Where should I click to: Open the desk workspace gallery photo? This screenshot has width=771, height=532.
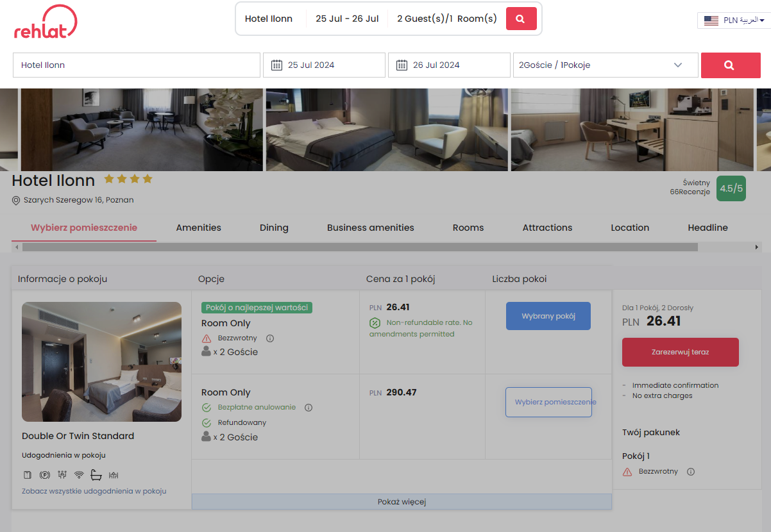632,130
